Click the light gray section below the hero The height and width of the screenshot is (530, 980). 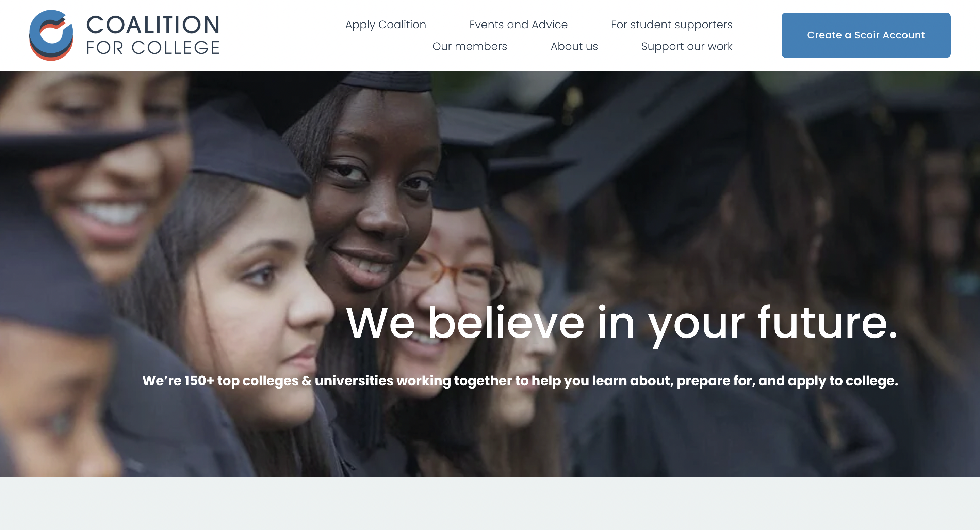coord(490,503)
